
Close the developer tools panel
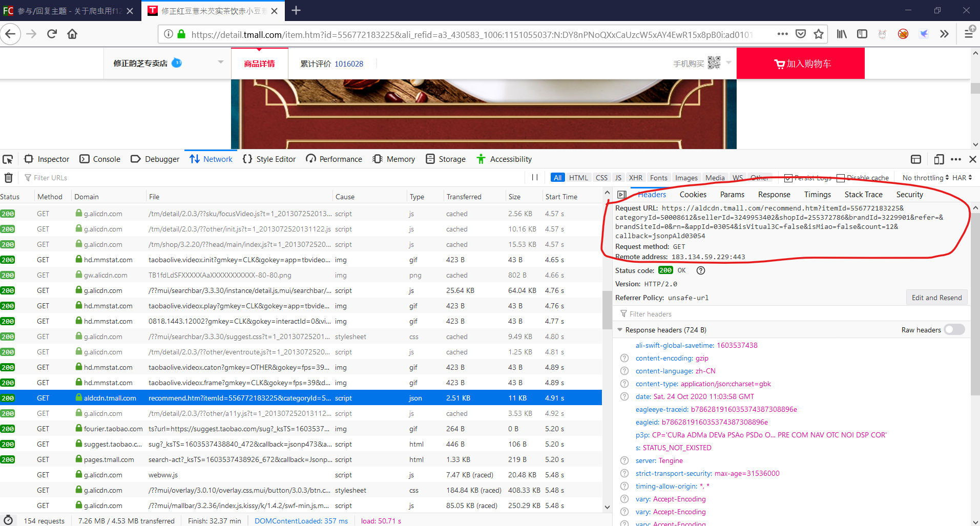tap(973, 159)
